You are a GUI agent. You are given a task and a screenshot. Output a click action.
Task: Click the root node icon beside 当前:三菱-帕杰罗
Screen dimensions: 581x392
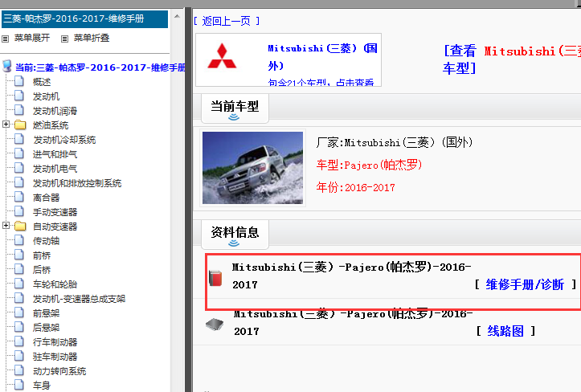pyautogui.click(x=6, y=67)
